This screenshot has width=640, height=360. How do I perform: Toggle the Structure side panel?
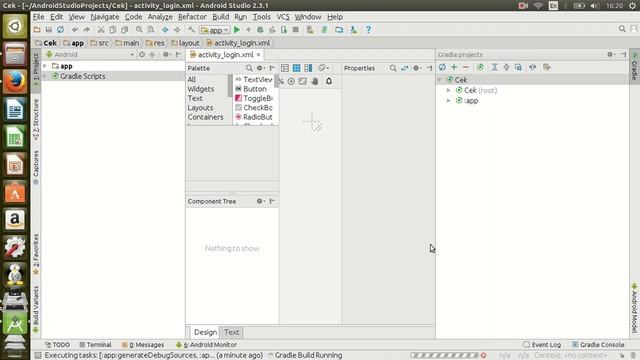click(36, 119)
